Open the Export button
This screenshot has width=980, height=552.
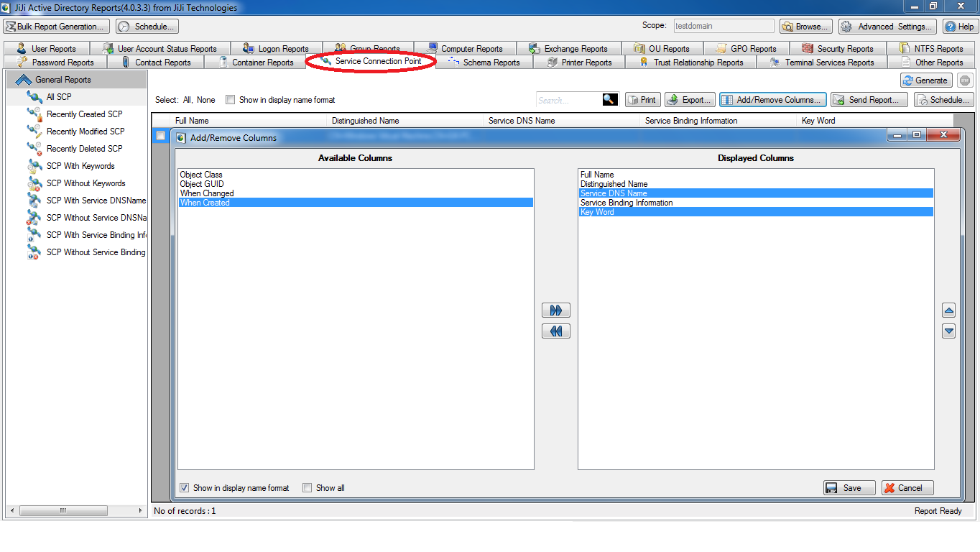(690, 100)
